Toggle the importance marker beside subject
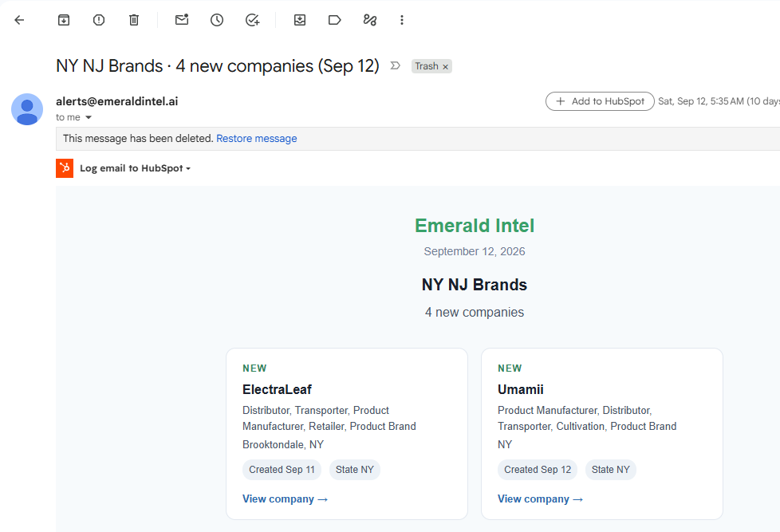The width and height of the screenshot is (780, 532). pos(395,65)
